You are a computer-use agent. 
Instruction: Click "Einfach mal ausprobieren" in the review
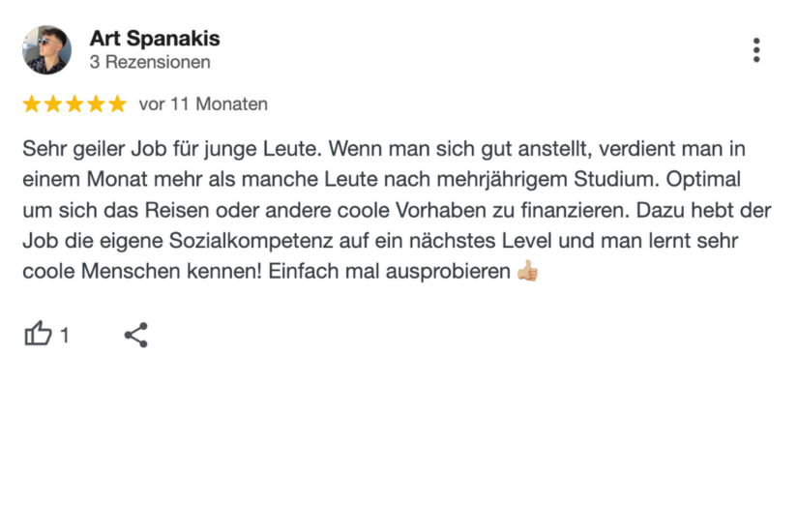(389, 272)
